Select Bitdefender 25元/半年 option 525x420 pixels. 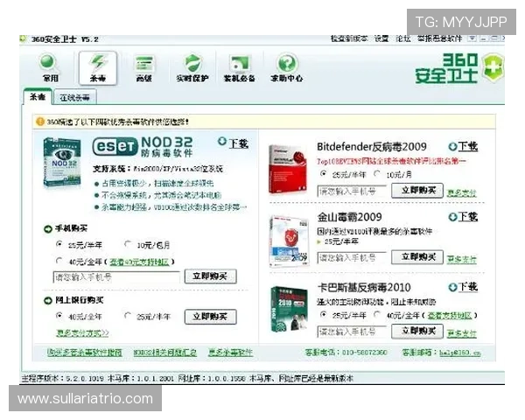pyautogui.click(x=323, y=173)
